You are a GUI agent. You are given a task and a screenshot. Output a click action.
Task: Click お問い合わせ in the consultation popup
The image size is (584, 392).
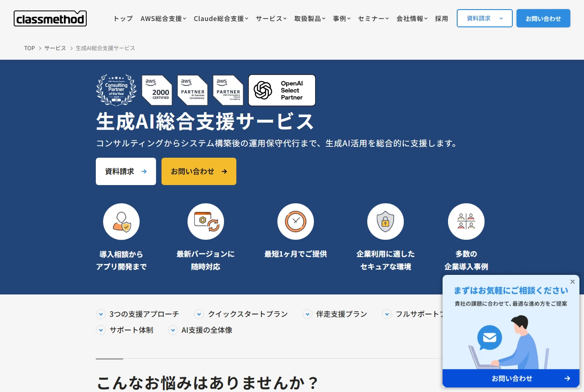click(x=511, y=378)
